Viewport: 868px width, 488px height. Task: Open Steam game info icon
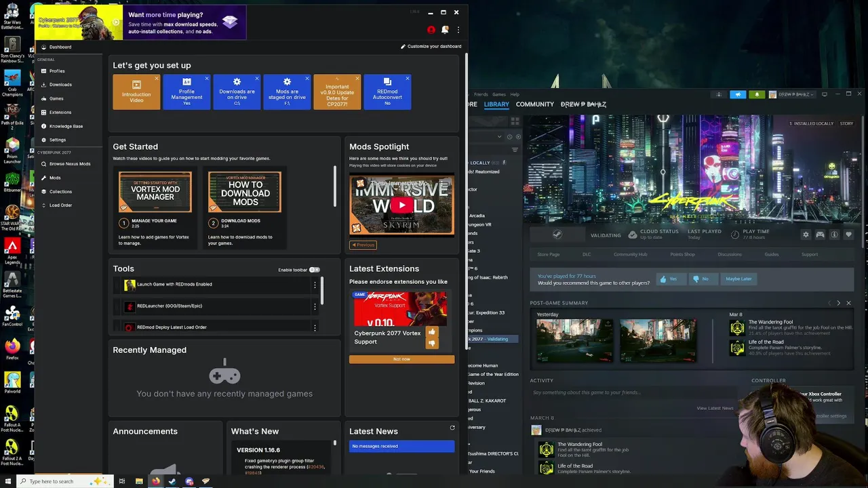[x=834, y=235]
